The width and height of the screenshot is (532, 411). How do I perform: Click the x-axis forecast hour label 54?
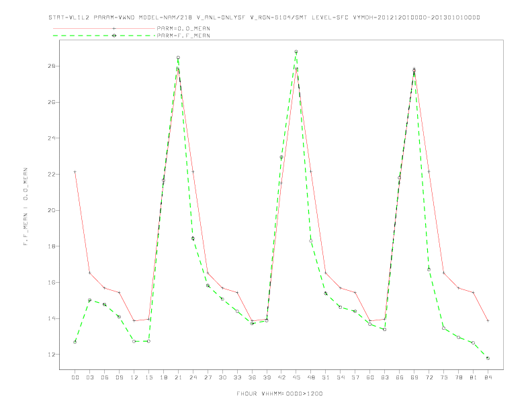[341, 377]
